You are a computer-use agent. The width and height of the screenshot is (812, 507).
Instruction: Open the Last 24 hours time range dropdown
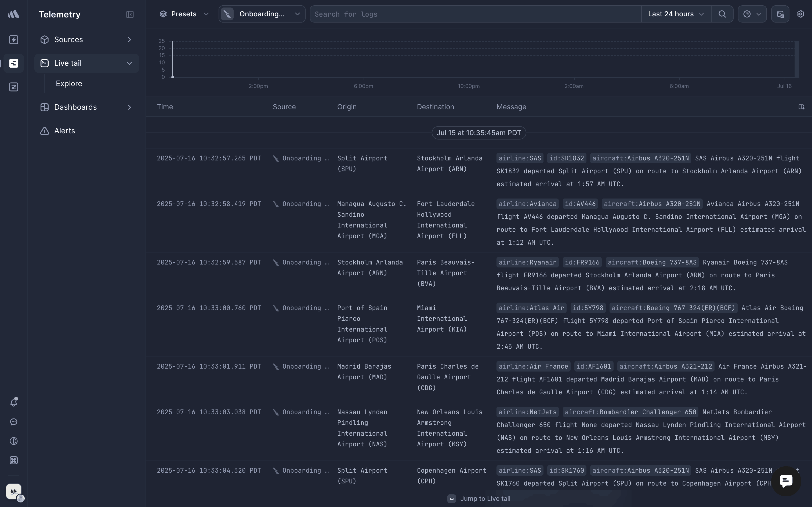point(675,14)
